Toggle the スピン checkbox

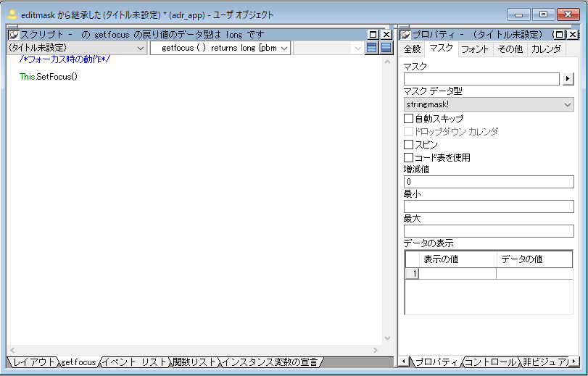pyautogui.click(x=408, y=144)
